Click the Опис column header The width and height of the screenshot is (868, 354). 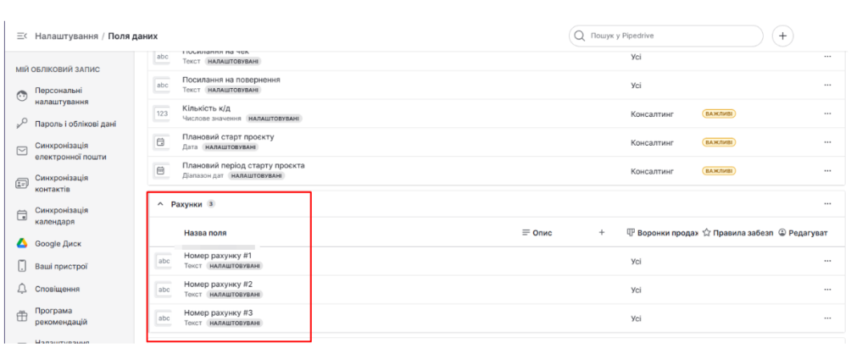pos(537,233)
